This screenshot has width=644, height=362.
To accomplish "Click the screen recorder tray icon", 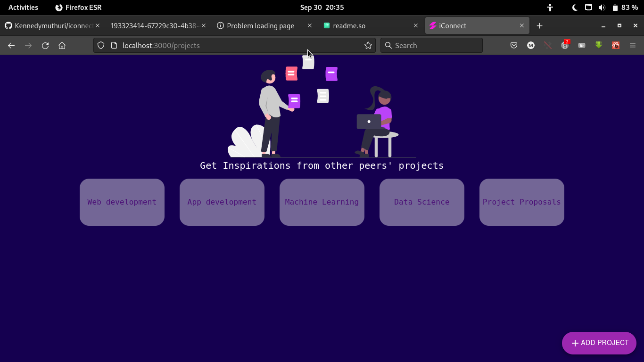I will point(588,8).
